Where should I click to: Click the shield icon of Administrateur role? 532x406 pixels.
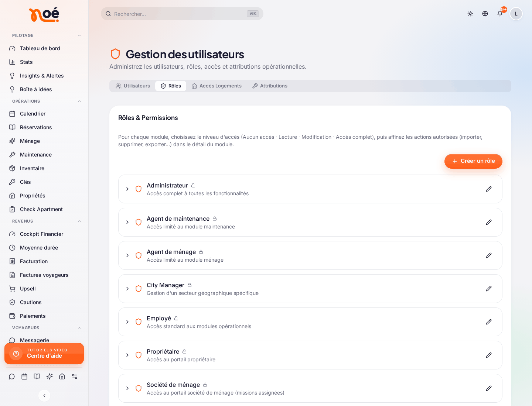click(139, 189)
